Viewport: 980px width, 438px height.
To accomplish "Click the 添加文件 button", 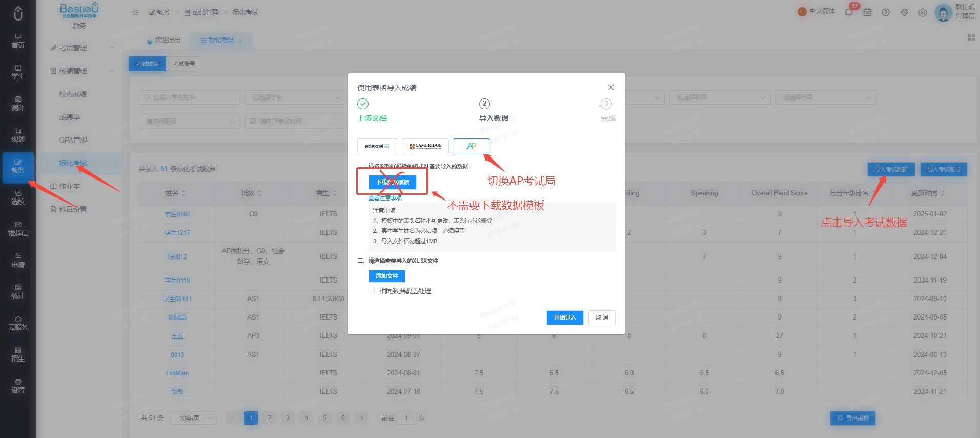I will pyautogui.click(x=387, y=276).
